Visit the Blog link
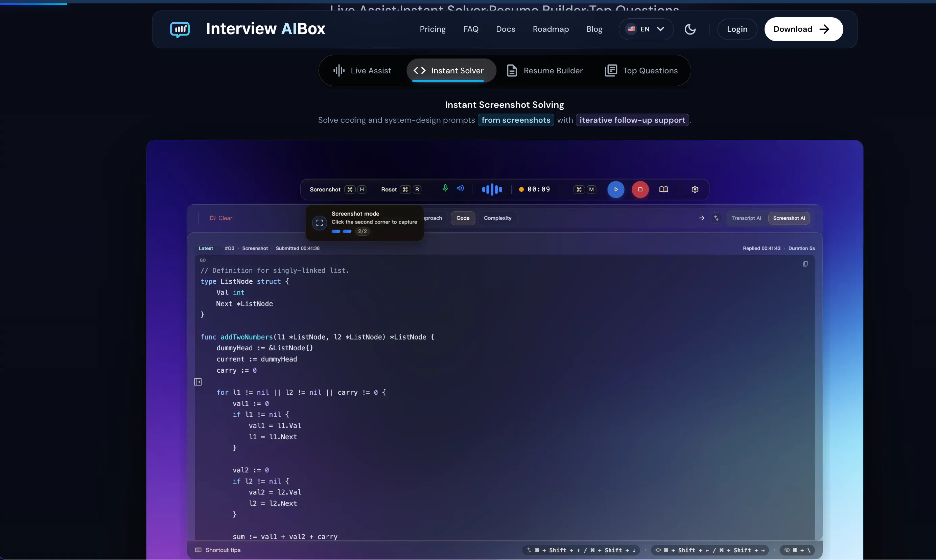Viewport: 936px width, 560px height. click(x=594, y=29)
